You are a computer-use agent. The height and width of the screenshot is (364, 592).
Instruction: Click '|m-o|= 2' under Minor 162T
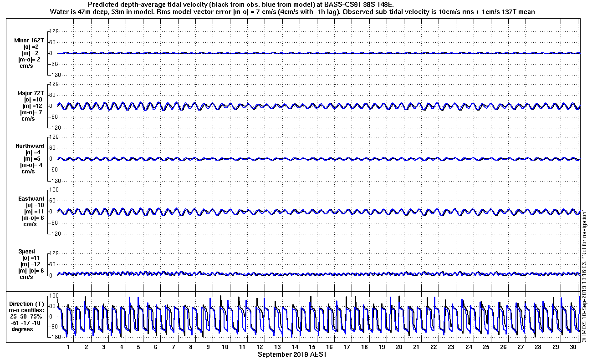click(x=30, y=60)
